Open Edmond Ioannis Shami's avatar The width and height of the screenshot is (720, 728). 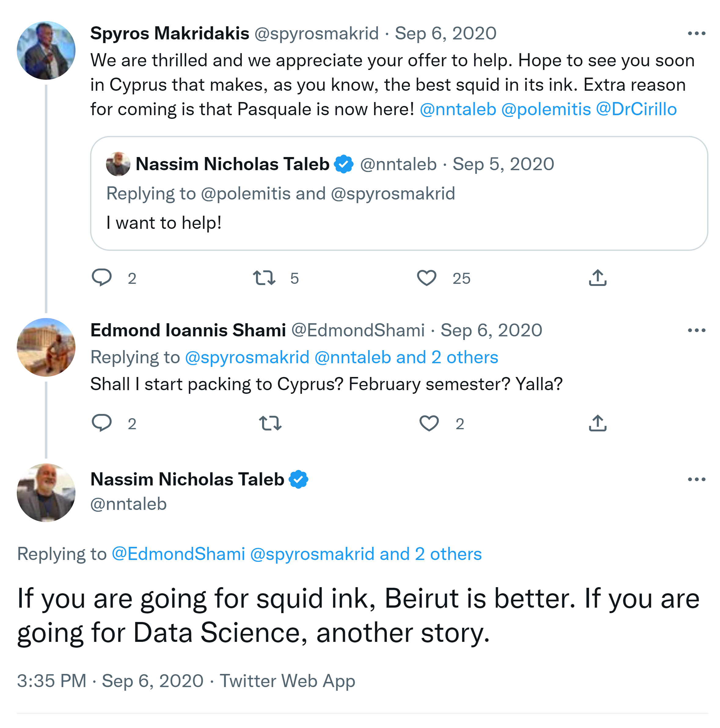click(x=46, y=347)
